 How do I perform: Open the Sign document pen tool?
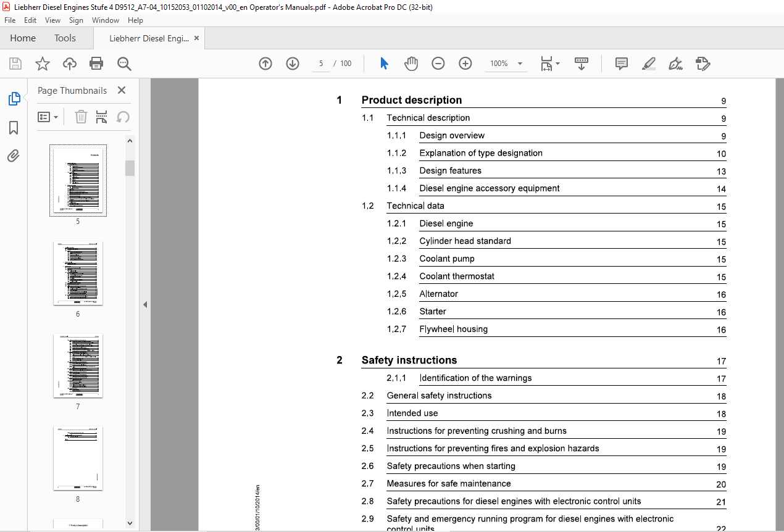[675, 64]
